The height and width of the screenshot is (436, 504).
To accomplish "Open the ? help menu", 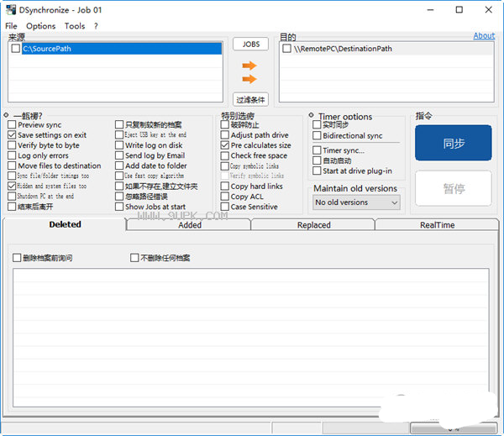I will [96, 26].
